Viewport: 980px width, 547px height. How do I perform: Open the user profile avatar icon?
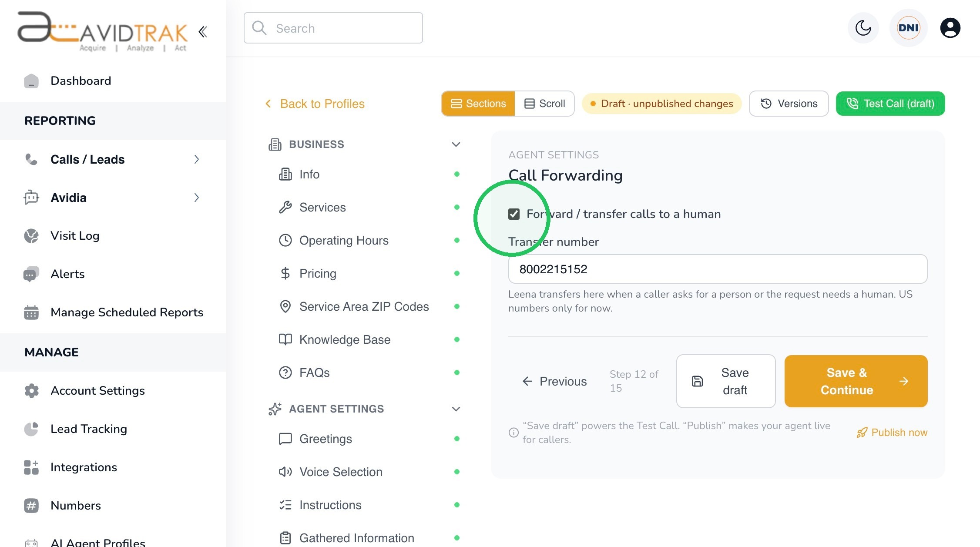pos(950,28)
